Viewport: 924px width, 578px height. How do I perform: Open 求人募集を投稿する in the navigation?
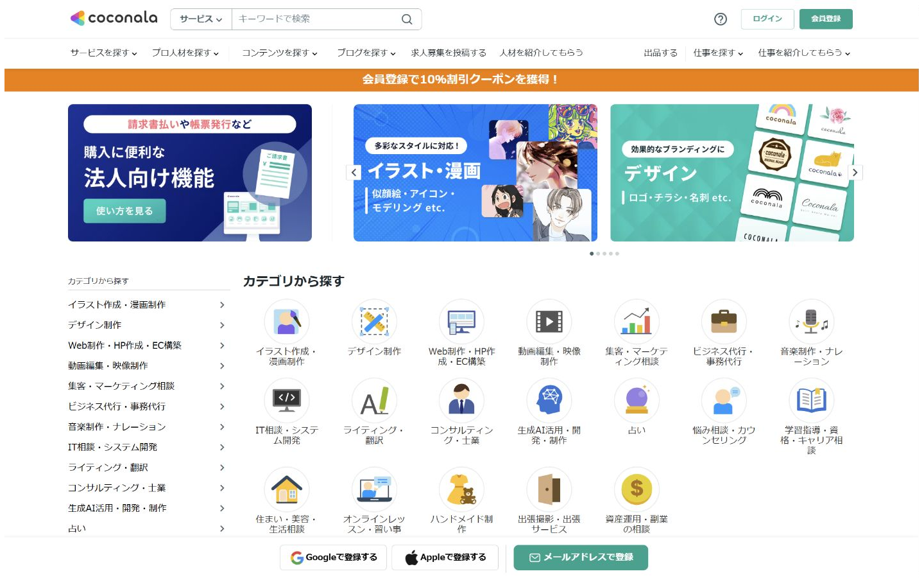(449, 53)
